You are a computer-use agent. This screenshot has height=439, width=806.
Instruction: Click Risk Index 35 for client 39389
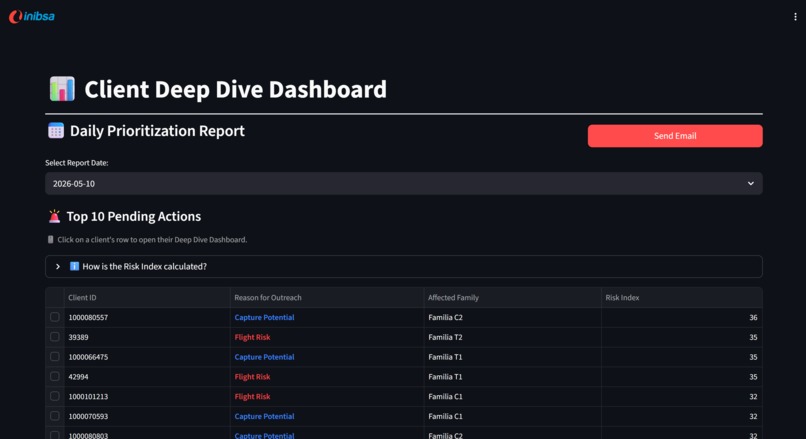(x=753, y=337)
